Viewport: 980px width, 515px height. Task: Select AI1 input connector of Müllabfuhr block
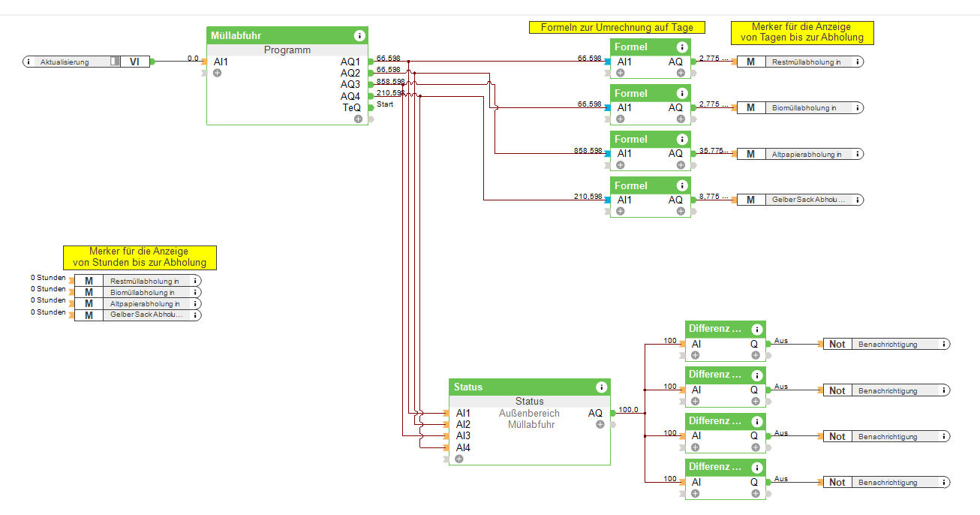pos(204,62)
